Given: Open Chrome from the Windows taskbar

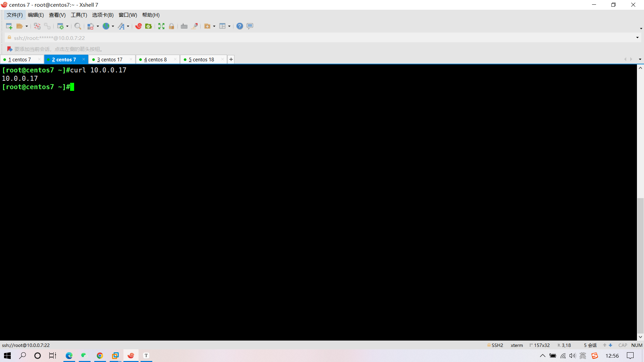Looking at the screenshot, I should [100, 356].
